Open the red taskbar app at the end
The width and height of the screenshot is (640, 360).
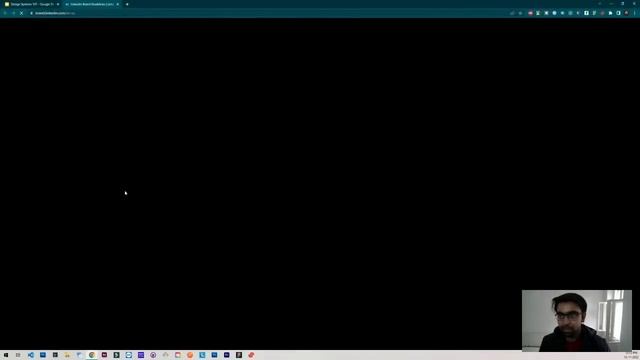pos(251,355)
